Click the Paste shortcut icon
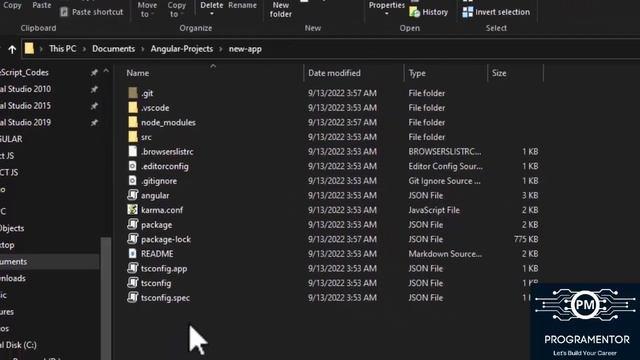The height and width of the screenshot is (360, 640). point(64,12)
